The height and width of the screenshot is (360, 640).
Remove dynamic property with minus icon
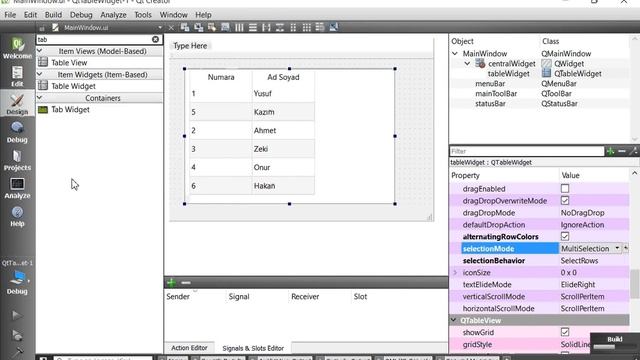pos(622,151)
